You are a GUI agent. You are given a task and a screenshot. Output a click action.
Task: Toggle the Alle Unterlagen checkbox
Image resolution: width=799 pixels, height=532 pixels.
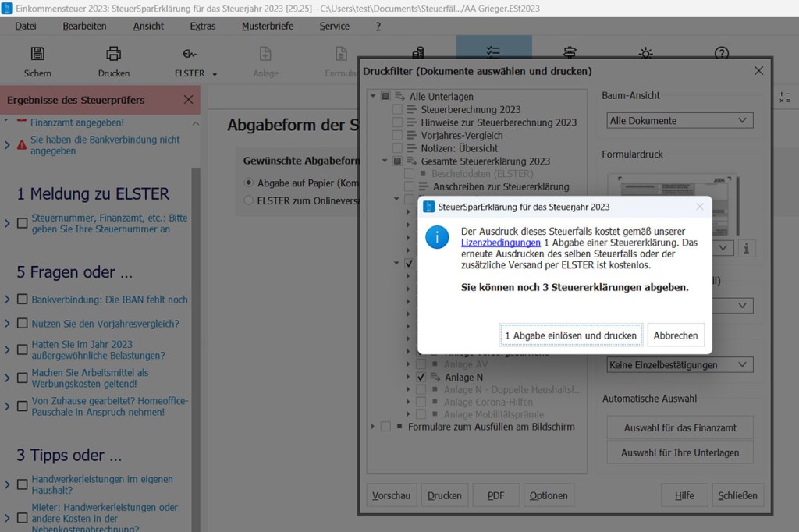(385, 96)
